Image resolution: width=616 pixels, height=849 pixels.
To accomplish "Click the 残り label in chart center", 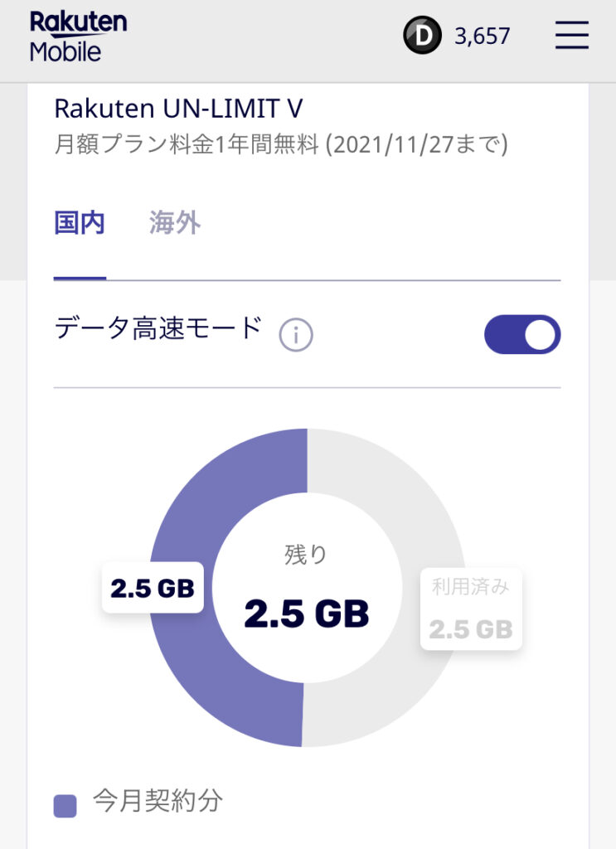I will 307,555.
